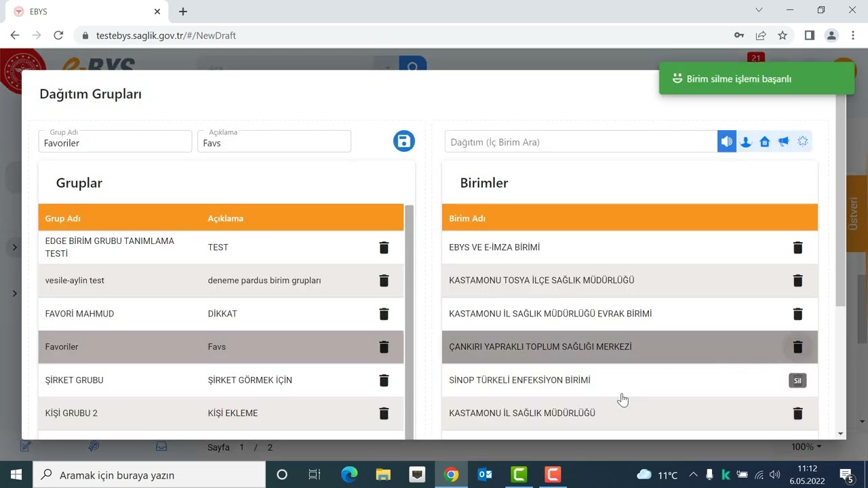Select the speaker distribution type icon
This screenshot has height=488, width=868.
coord(726,142)
